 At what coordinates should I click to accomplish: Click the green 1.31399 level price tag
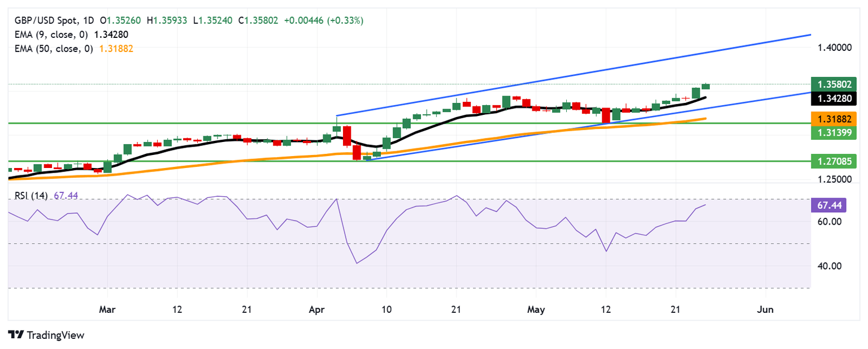(x=834, y=133)
